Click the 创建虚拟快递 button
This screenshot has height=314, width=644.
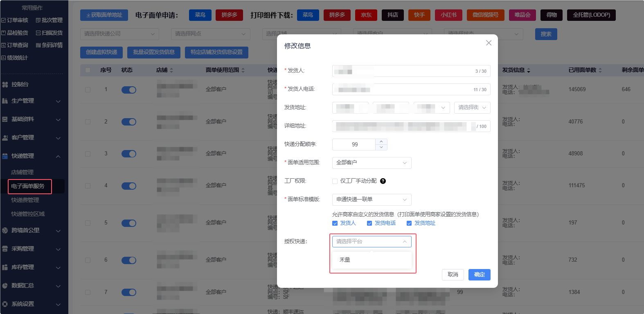[x=101, y=52]
